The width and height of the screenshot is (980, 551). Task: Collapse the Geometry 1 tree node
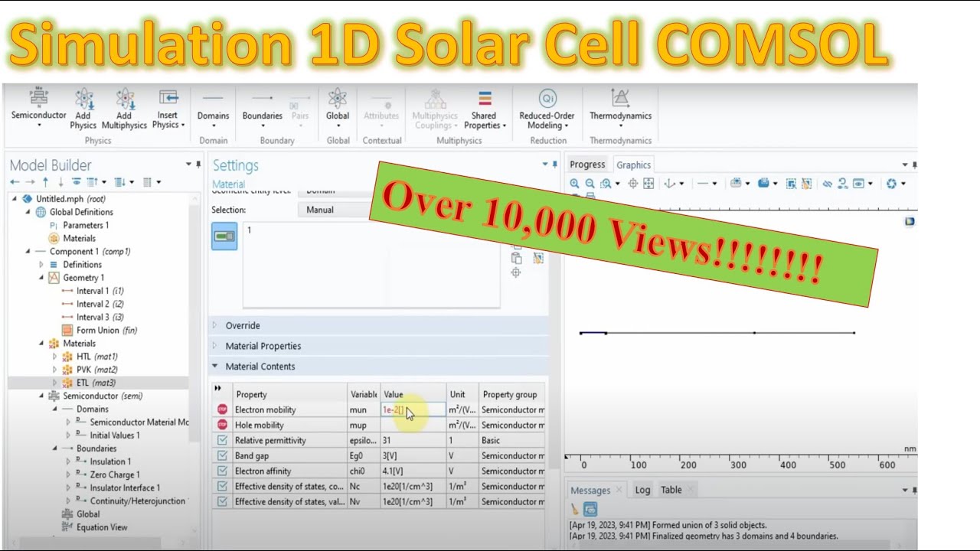41,278
